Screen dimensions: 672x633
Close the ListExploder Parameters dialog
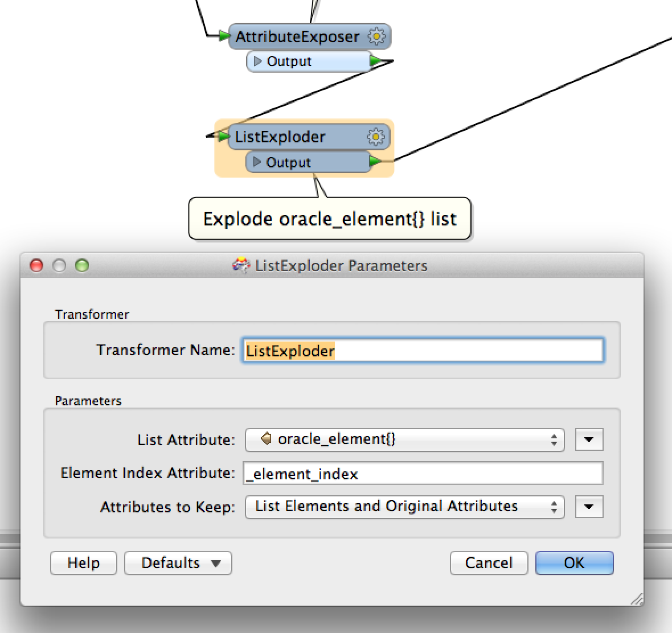point(36,265)
